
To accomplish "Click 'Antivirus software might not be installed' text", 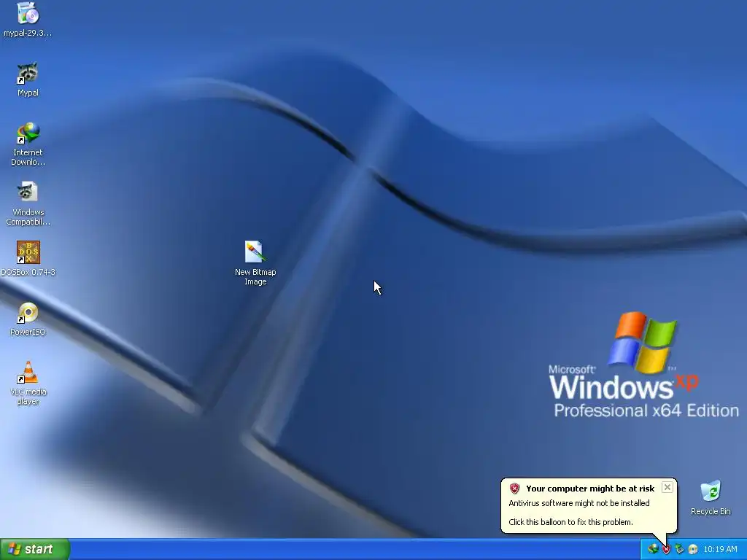I will tap(578, 503).
